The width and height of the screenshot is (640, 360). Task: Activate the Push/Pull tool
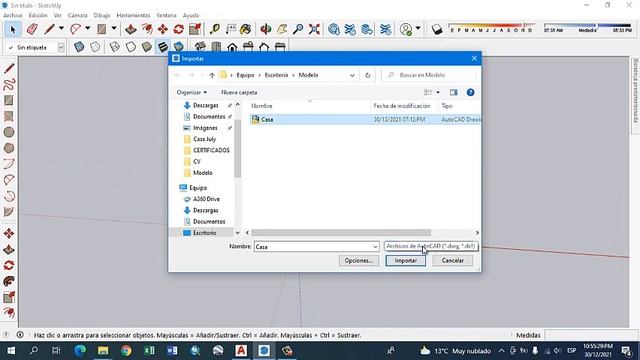[131, 29]
